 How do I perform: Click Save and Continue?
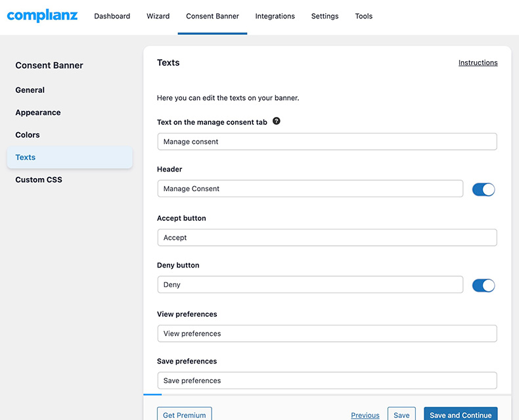[461, 415]
